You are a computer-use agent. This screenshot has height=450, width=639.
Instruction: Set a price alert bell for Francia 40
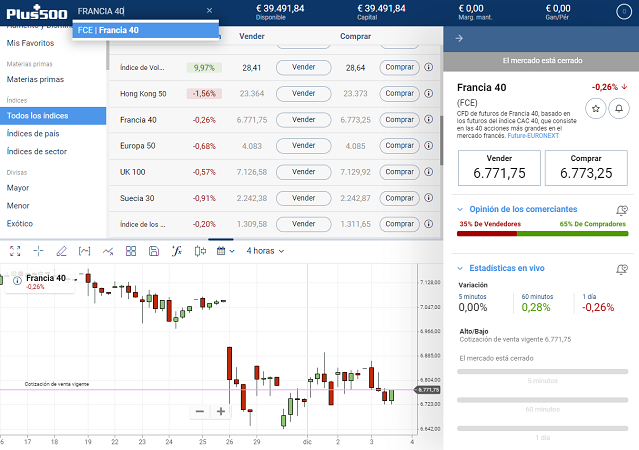point(619,108)
